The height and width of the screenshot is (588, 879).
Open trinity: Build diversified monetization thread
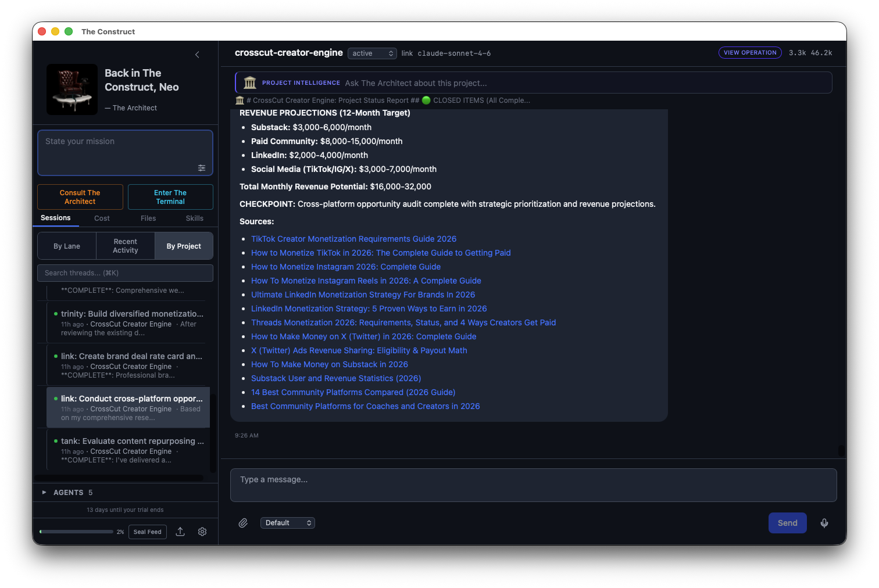(x=128, y=322)
